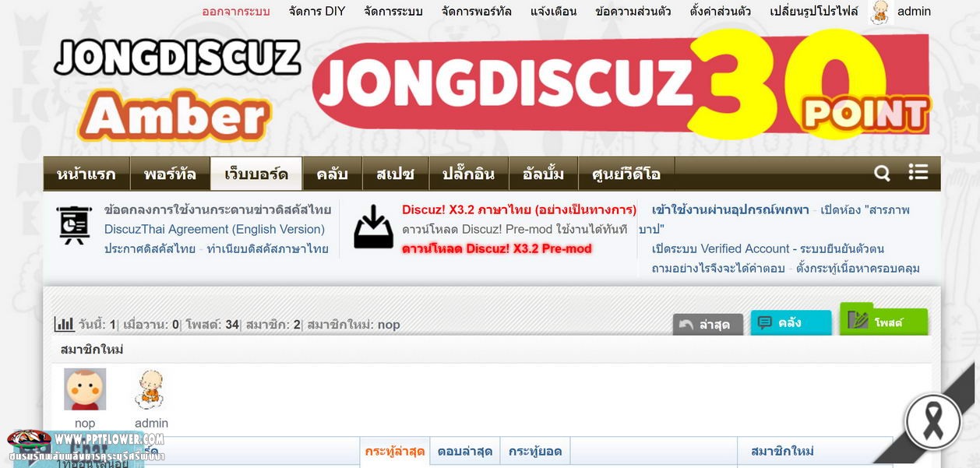The height and width of the screenshot is (468, 980).
Task: Click the blue คลัง button
Action: (x=791, y=322)
